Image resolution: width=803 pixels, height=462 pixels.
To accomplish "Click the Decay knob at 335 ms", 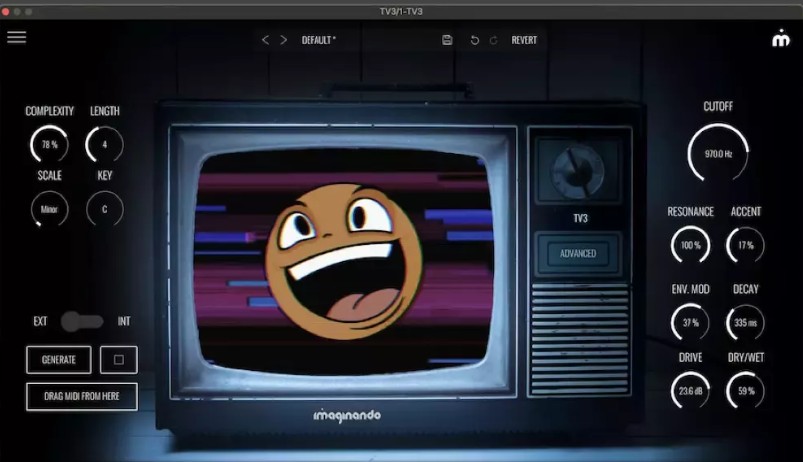I will coord(746,323).
